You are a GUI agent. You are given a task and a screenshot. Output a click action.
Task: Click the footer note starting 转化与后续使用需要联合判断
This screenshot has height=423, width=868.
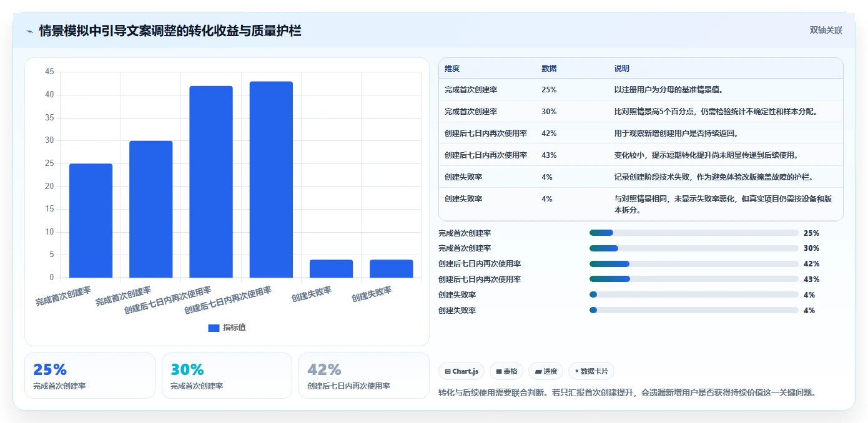tap(628, 392)
